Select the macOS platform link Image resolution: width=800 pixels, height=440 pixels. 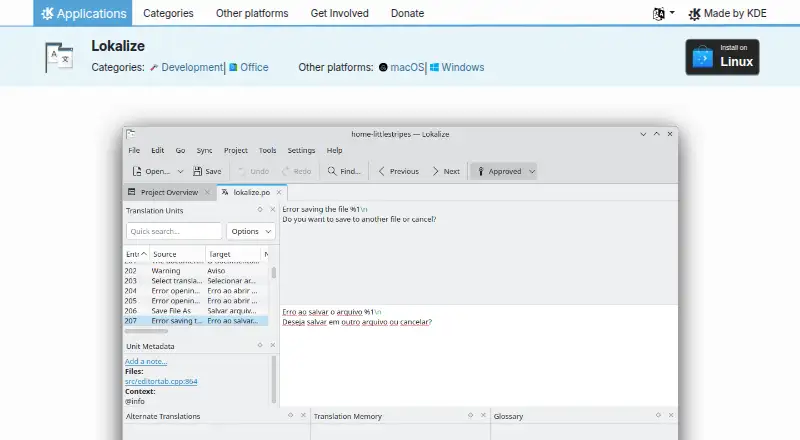[x=407, y=67]
